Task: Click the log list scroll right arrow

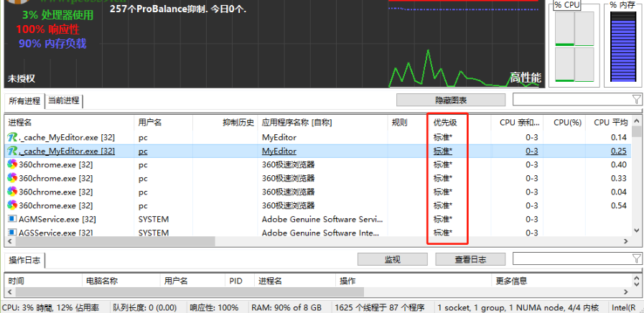Action: point(626,292)
